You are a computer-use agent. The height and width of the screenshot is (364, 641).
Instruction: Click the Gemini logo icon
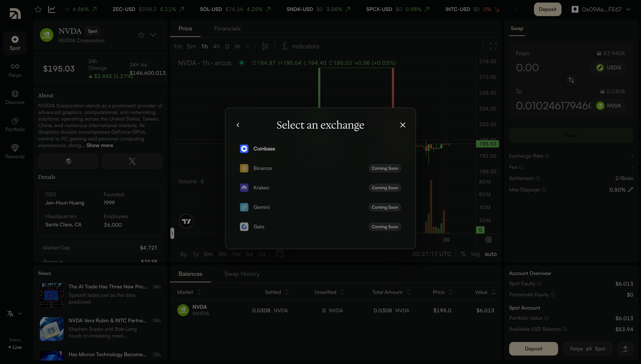[244, 207]
